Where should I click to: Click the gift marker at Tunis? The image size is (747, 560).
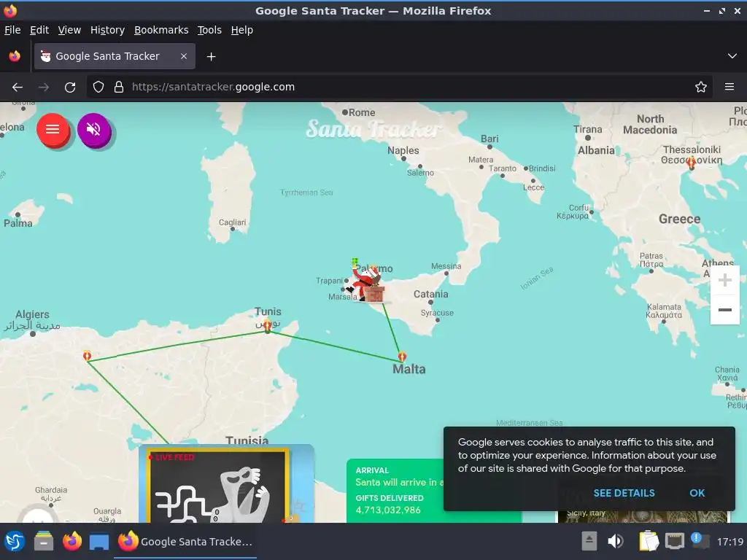[268, 325]
